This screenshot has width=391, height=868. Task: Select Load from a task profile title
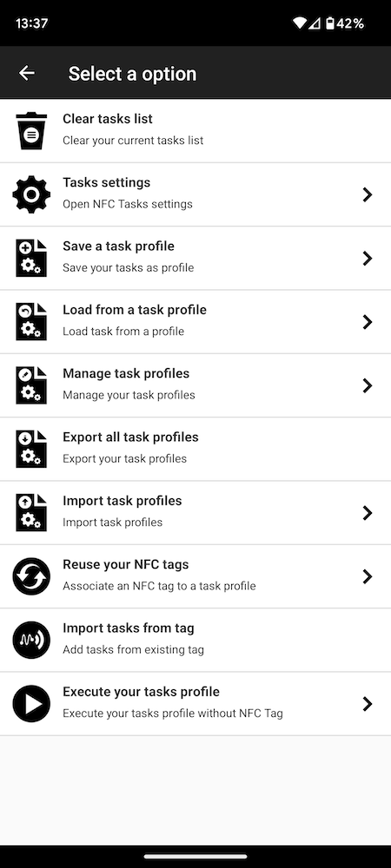[135, 310]
